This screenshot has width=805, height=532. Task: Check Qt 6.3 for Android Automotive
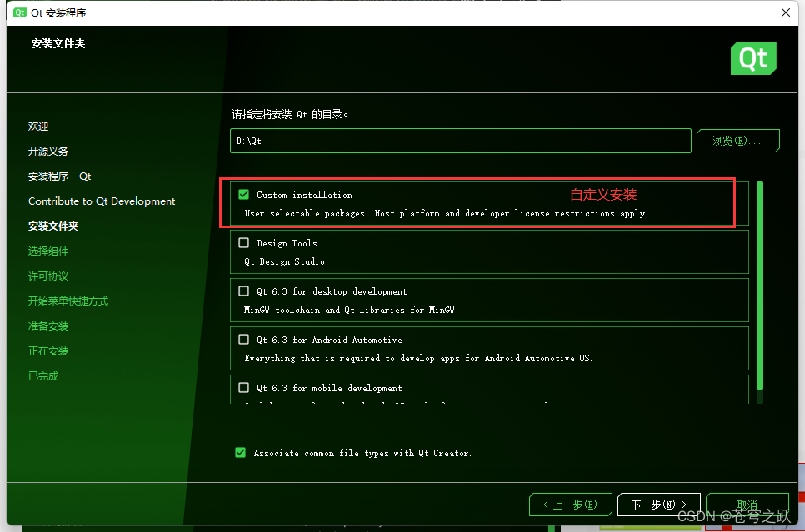tap(244, 339)
